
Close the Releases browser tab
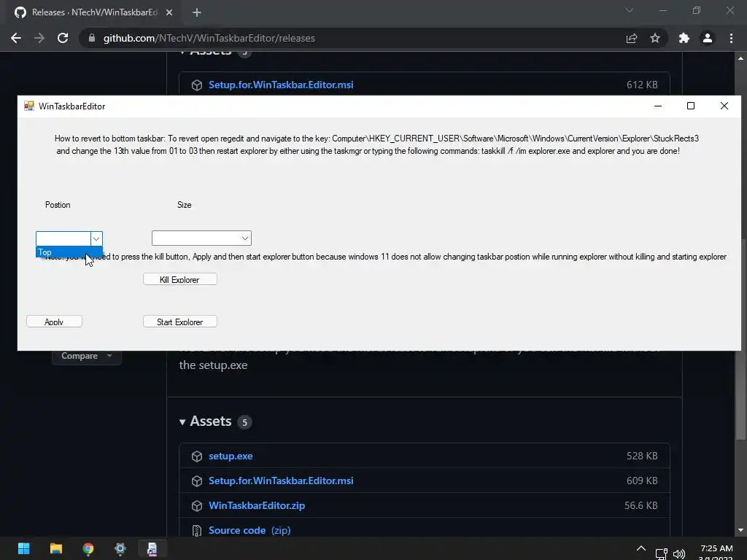coord(169,12)
